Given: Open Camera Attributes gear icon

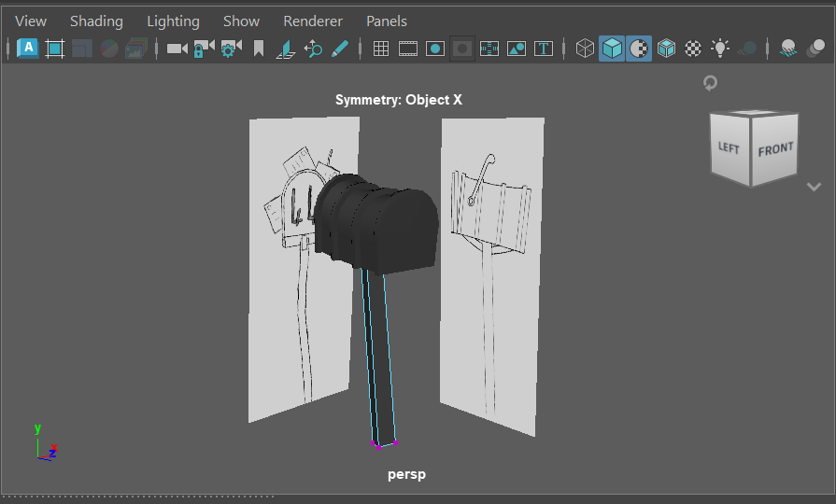Looking at the screenshot, I should click(x=231, y=49).
